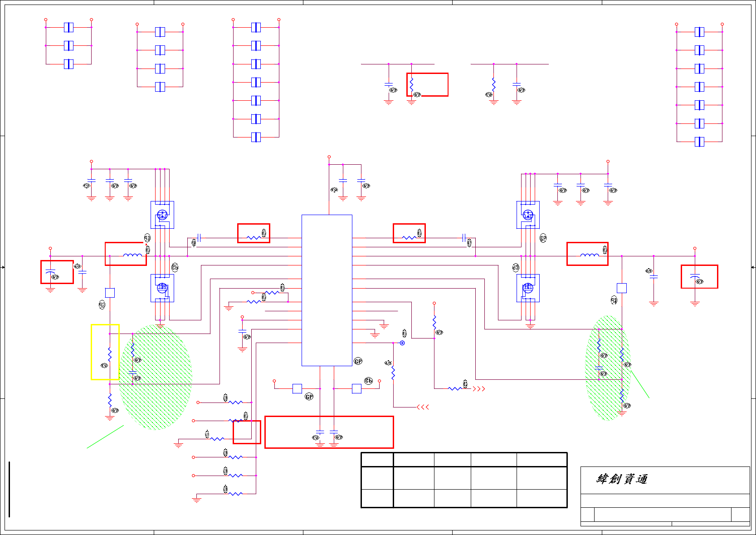Viewport: 756px width, 535px height.
Task: Pick the left phase output inductor
Action: click(x=132, y=255)
